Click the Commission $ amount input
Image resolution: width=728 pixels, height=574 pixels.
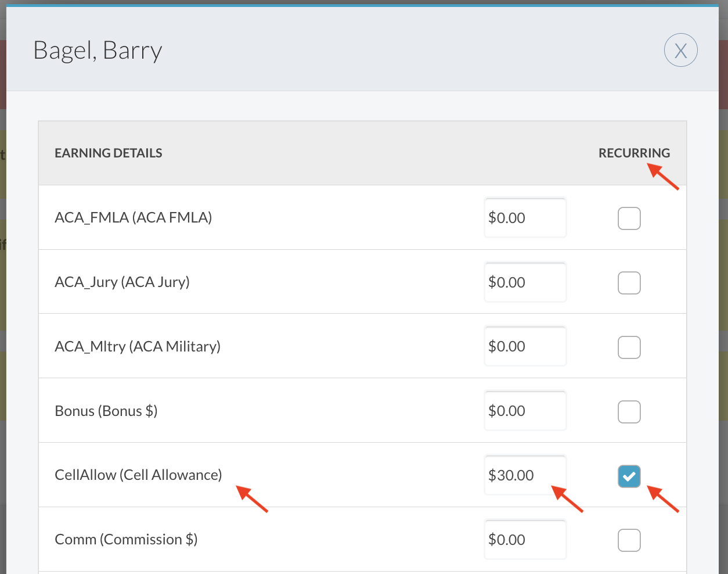(525, 540)
